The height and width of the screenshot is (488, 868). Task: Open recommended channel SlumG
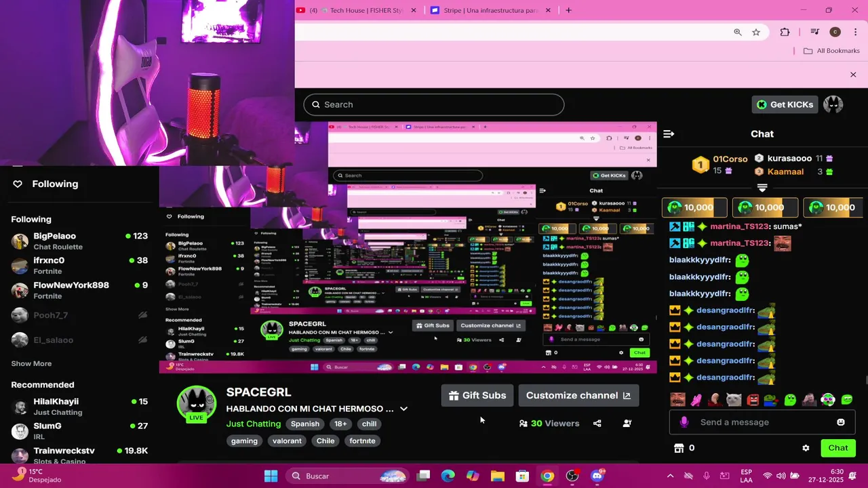pos(79,431)
